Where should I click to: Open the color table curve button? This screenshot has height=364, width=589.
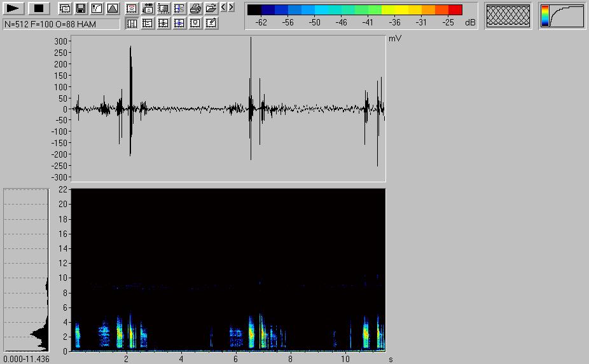(x=562, y=17)
